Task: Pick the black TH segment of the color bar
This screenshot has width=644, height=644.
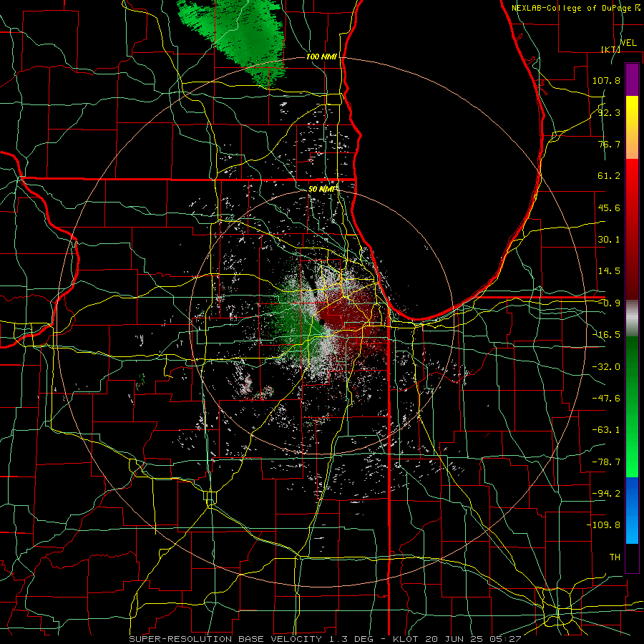Action: coord(632,557)
